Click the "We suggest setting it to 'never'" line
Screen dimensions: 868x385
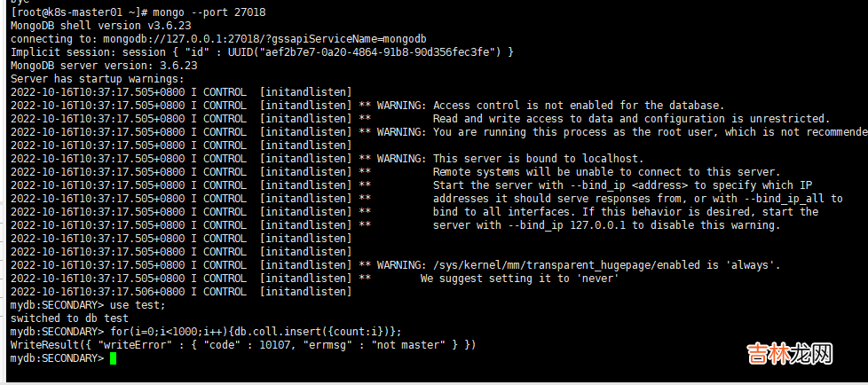click(519, 279)
